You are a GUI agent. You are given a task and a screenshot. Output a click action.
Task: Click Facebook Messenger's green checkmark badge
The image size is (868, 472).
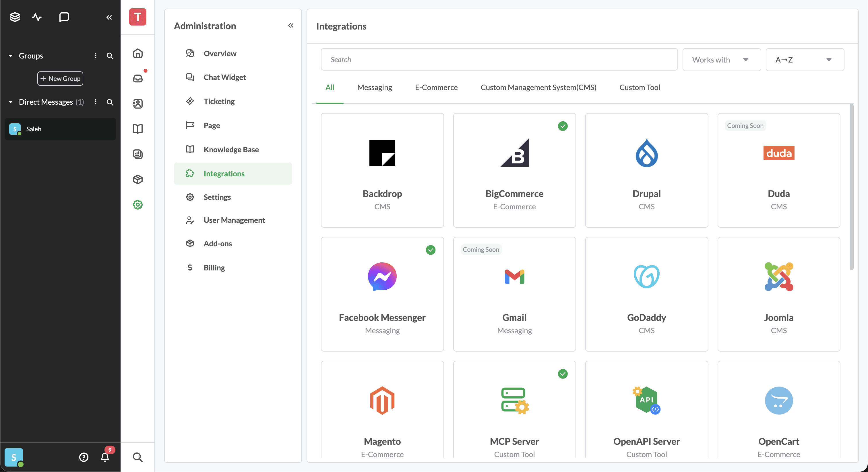tap(430, 250)
